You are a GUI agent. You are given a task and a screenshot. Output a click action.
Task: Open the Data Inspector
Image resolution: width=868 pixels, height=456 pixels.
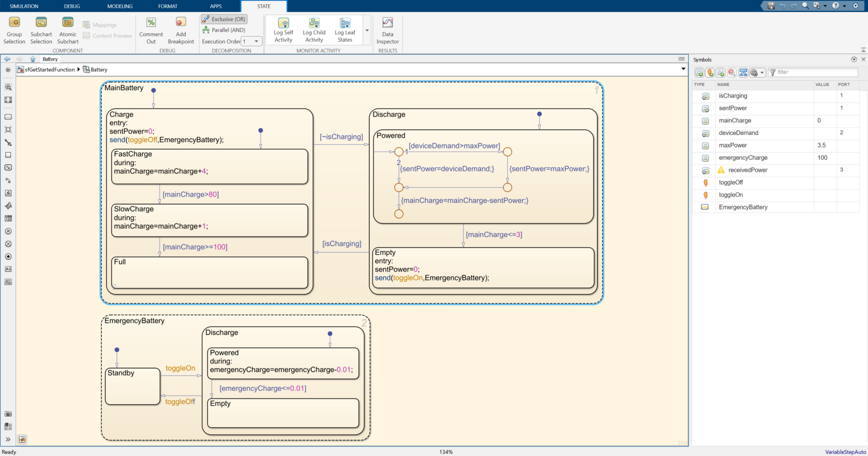tap(387, 30)
